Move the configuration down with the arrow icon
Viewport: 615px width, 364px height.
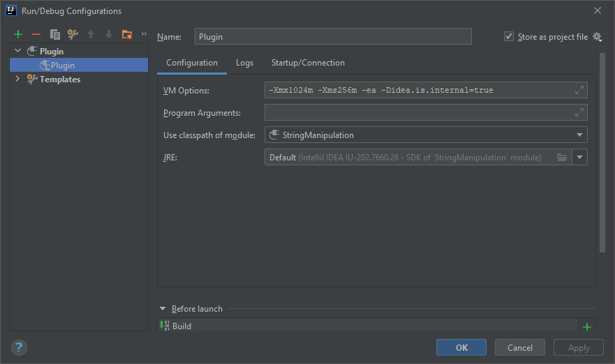point(109,34)
